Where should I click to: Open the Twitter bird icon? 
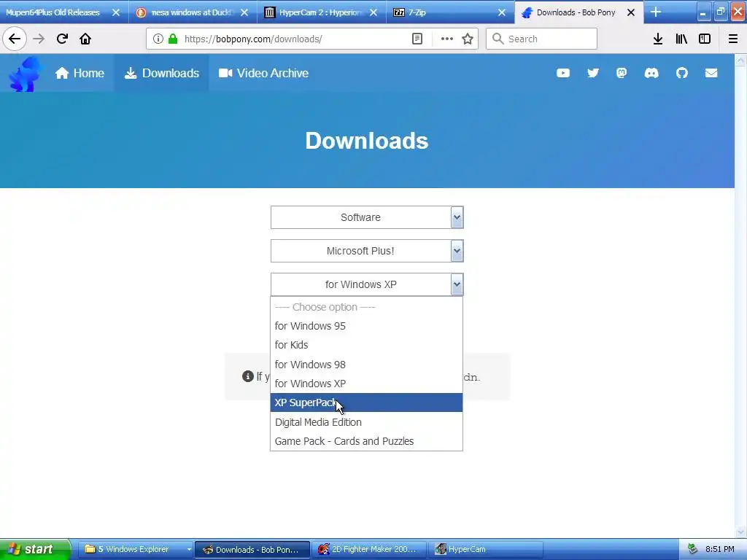click(592, 73)
